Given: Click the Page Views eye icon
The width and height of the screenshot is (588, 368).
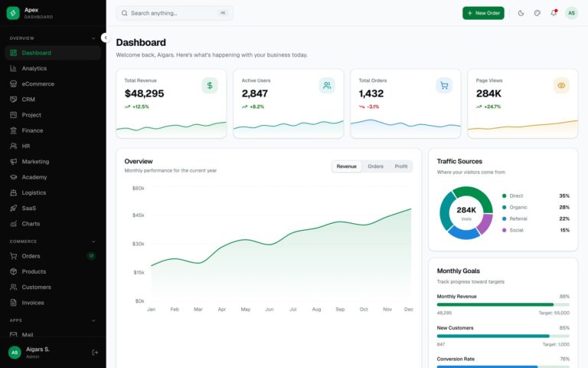Looking at the screenshot, I should click(561, 86).
